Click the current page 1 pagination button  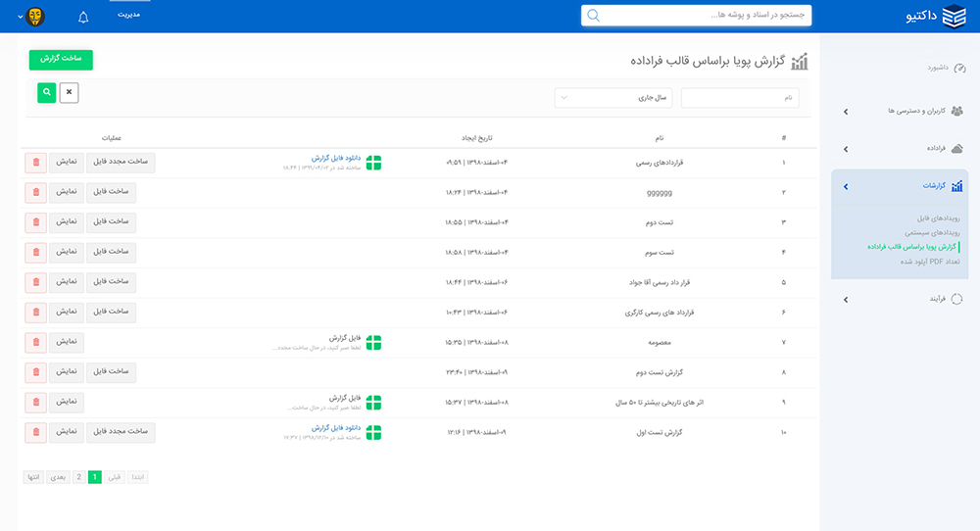point(95,477)
